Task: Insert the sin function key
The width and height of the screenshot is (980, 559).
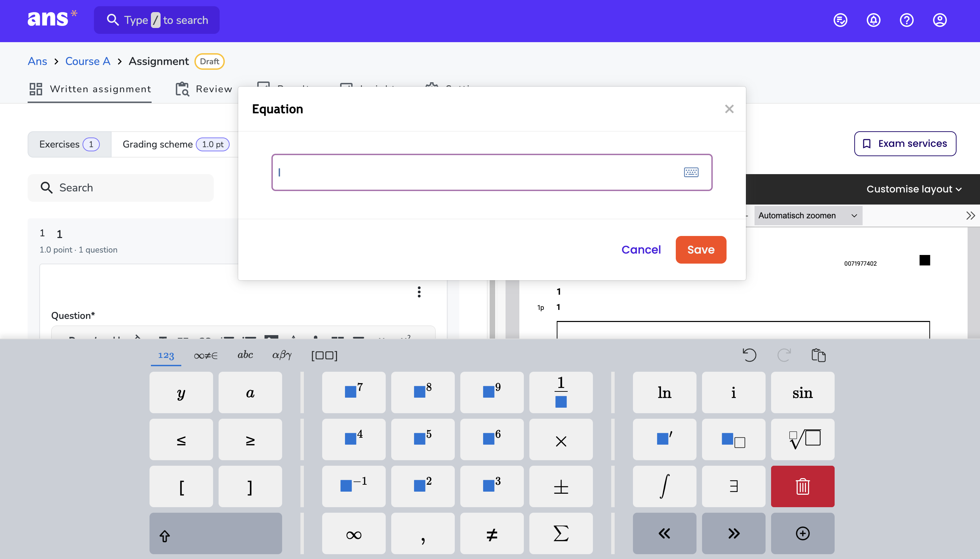Action: pos(803,392)
